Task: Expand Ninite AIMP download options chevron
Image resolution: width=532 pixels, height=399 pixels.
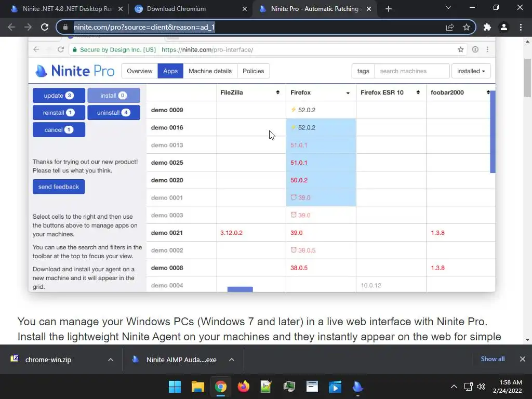Action: (x=232, y=360)
